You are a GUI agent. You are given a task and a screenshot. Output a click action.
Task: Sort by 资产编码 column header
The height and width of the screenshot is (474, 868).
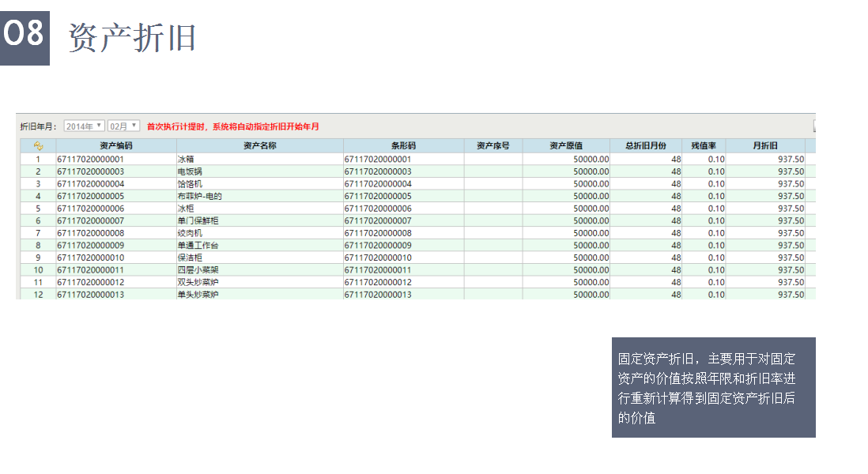pyautogui.click(x=115, y=146)
